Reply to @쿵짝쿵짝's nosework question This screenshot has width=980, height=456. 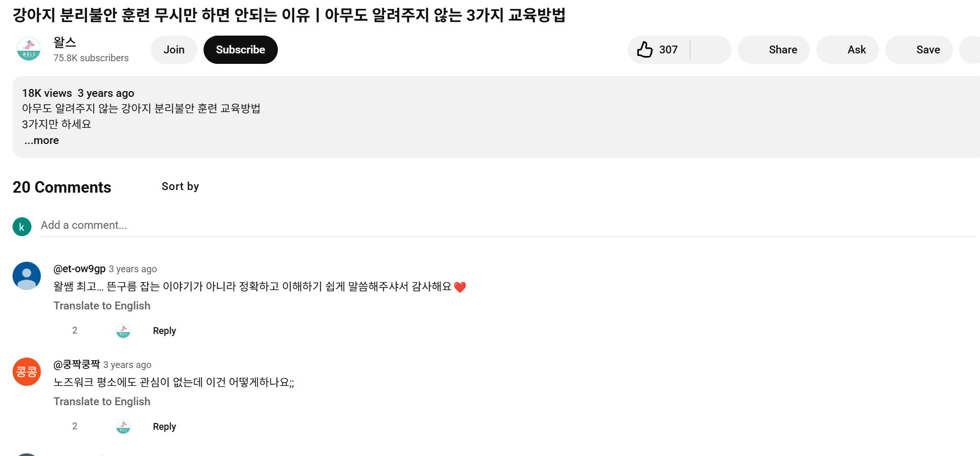[164, 426]
